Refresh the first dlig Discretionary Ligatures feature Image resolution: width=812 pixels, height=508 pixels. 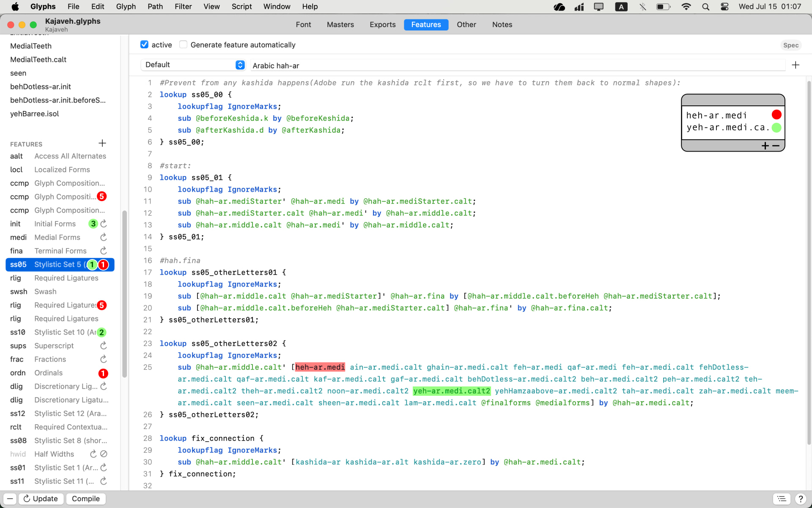point(104,386)
